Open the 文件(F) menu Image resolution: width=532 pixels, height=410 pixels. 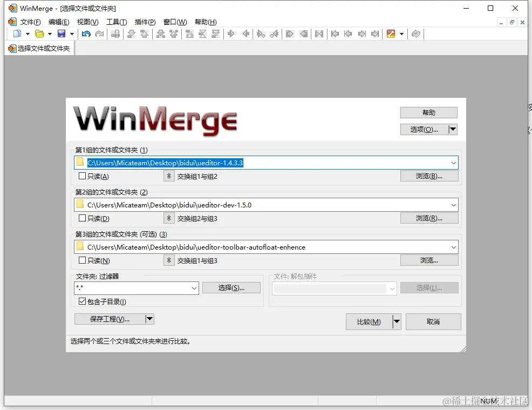[x=30, y=22]
